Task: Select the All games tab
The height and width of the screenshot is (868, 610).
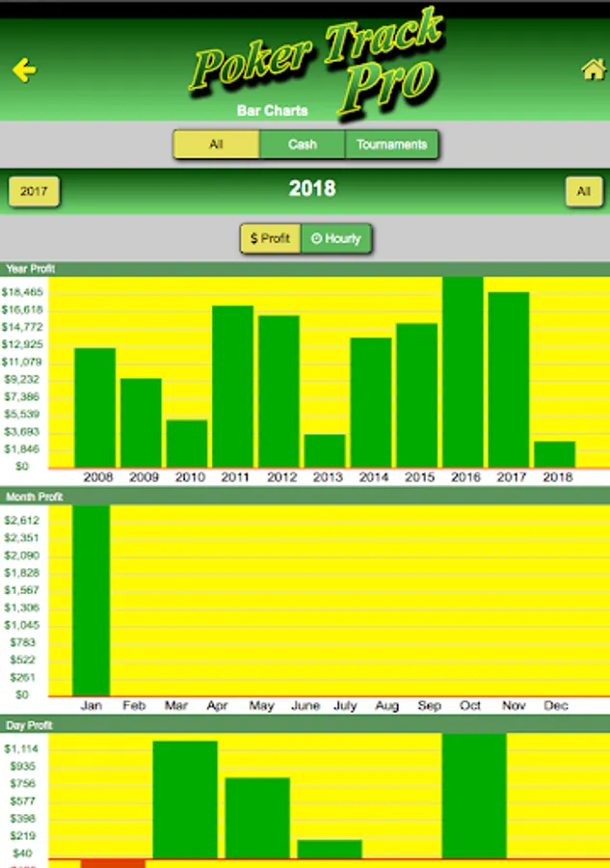Action: (216, 145)
